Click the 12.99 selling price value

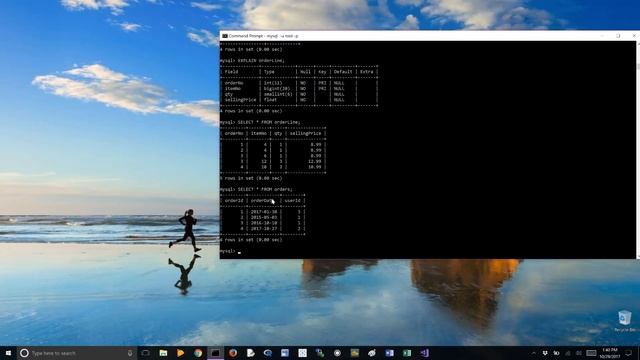click(x=314, y=162)
